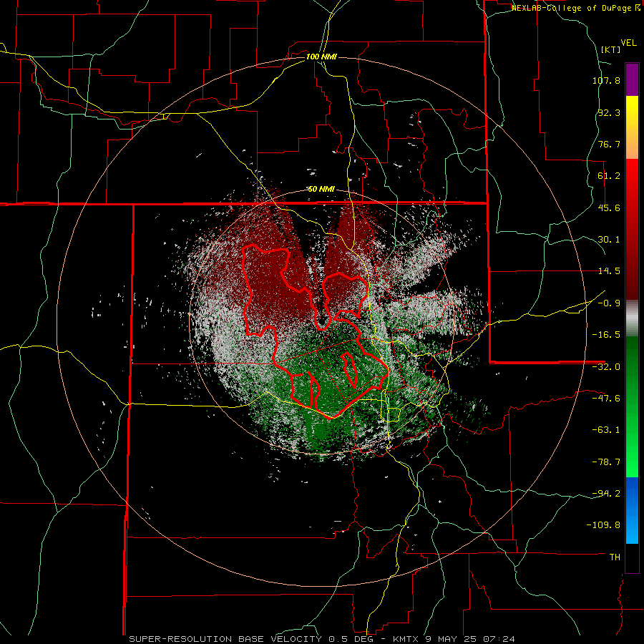Screen dimensions: 644x644
Task: Click the blue segment of the velocity color bar
Action: 632,510
